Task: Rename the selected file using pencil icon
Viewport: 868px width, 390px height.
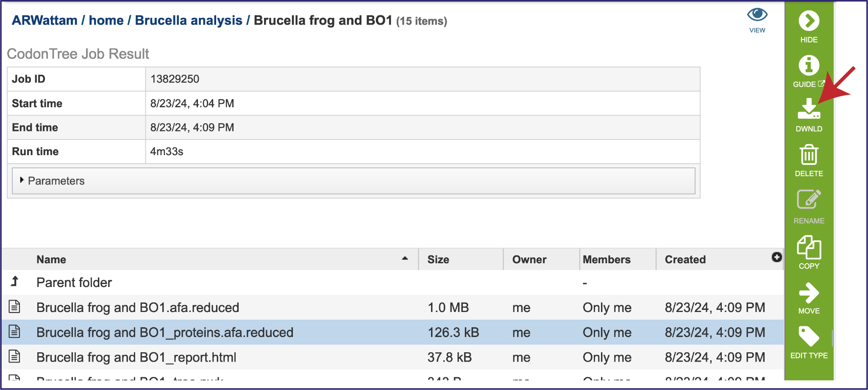Action: [x=809, y=200]
